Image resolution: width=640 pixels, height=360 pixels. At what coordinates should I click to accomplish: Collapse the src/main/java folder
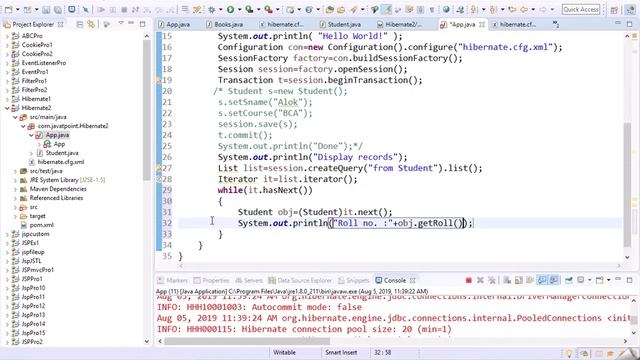(x=15, y=117)
